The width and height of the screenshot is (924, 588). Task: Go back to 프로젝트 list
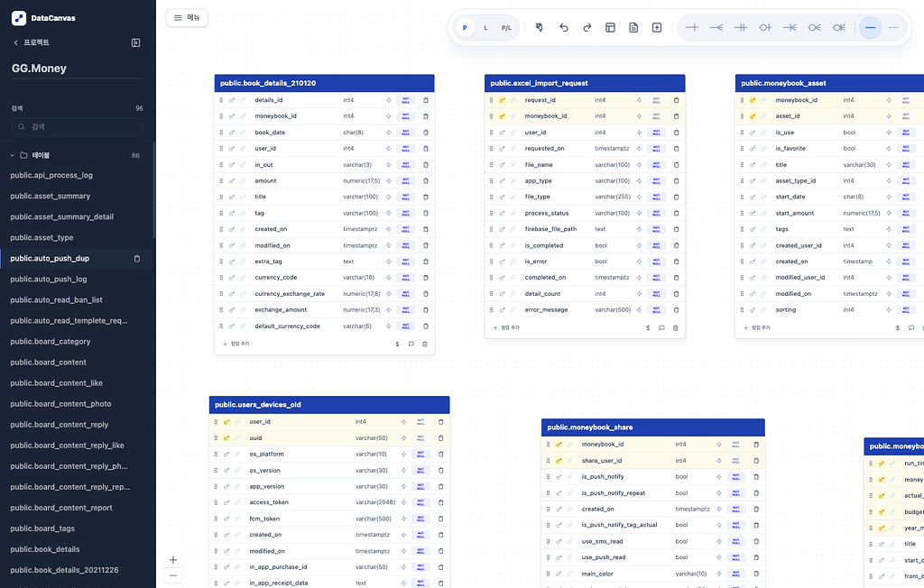32,42
